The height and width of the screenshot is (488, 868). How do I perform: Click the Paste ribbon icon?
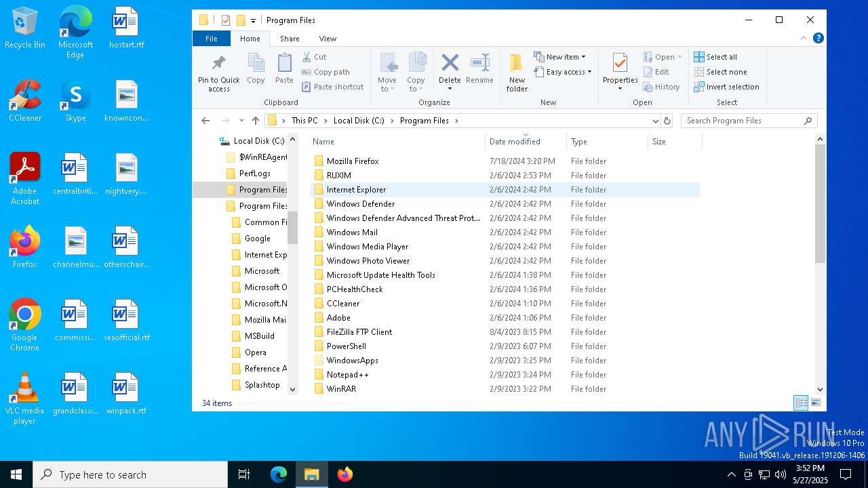(284, 69)
